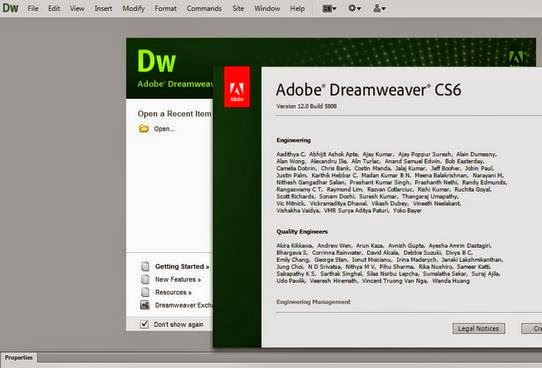542x368 pixels.
Task: Open the Modify menu
Action: tap(133, 8)
